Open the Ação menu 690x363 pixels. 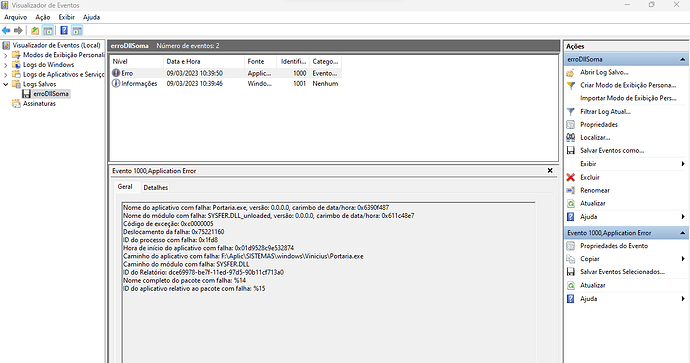click(43, 17)
